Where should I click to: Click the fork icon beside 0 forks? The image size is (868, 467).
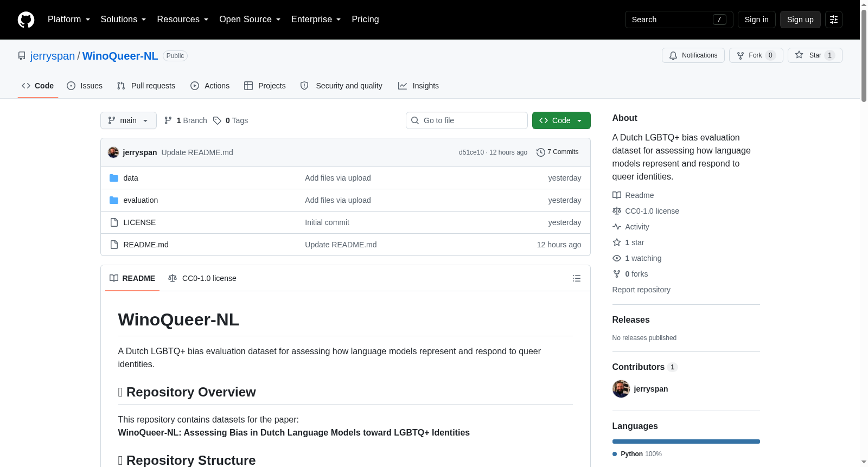[x=617, y=274]
